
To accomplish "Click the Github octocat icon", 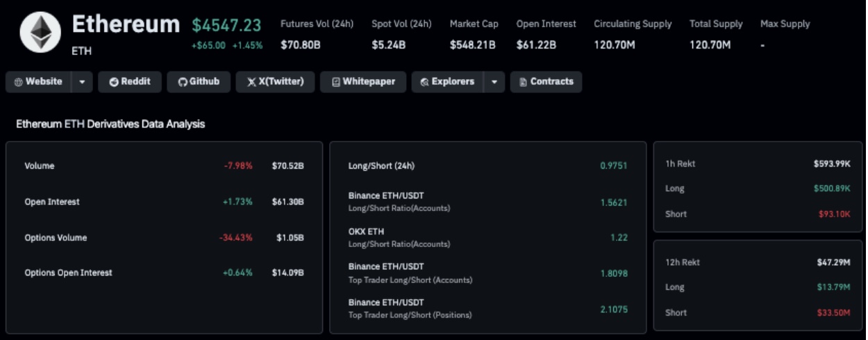I will [183, 82].
